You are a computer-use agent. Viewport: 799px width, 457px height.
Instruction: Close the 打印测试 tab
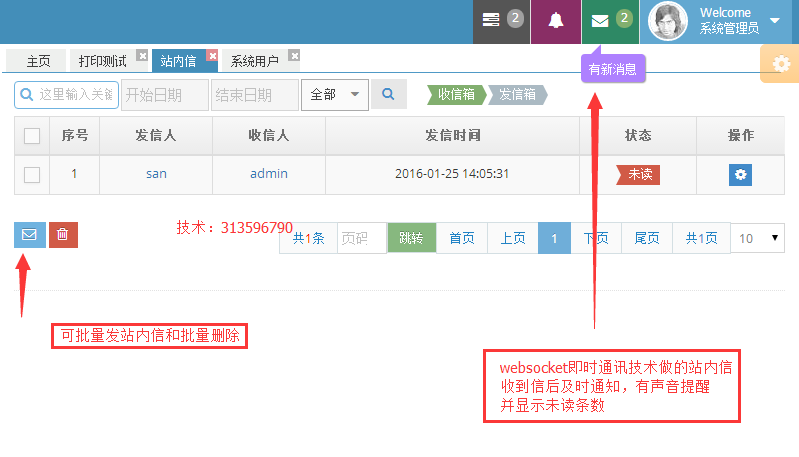pos(142,56)
